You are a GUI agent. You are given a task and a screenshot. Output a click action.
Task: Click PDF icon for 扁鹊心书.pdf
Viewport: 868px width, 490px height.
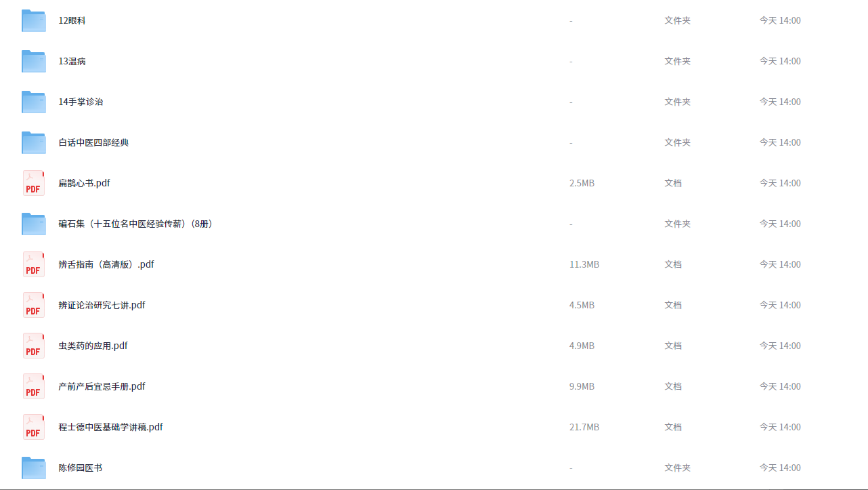click(x=34, y=183)
